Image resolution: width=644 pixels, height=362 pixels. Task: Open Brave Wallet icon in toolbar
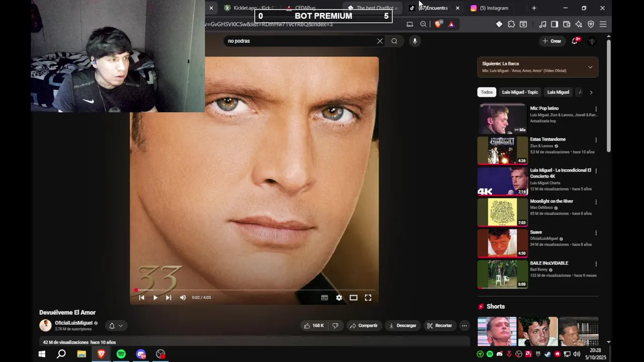tap(567, 24)
